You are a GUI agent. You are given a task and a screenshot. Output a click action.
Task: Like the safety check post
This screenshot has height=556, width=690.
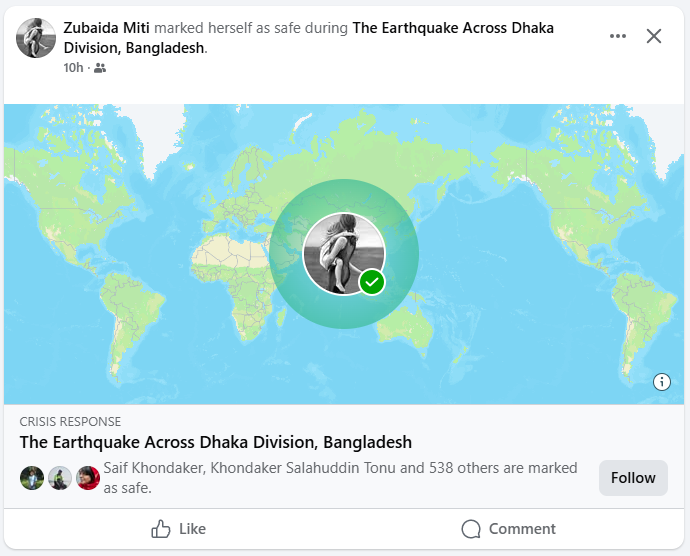coord(178,529)
